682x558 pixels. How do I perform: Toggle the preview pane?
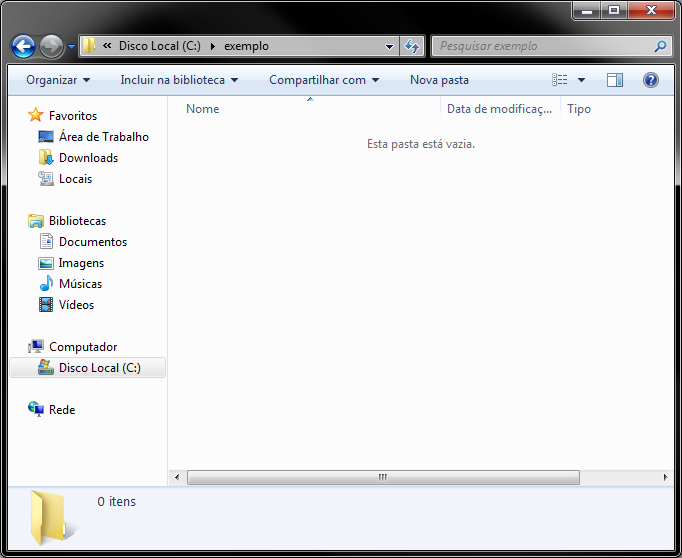click(x=615, y=80)
